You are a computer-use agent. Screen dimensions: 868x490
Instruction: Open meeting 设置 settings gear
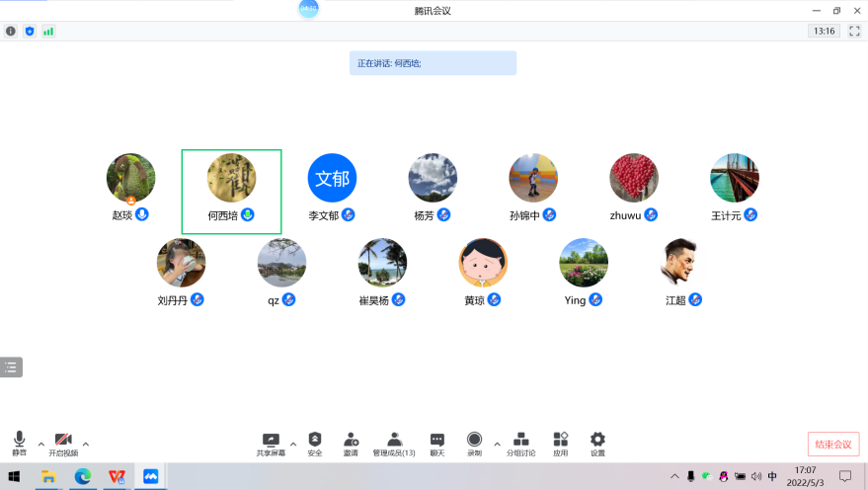pyautogui.click(x=597, y=443)
